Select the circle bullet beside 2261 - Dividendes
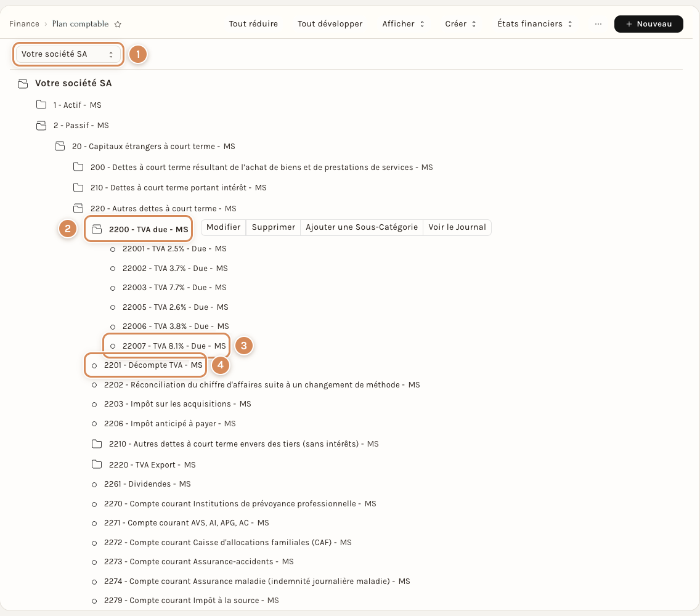 94,484
